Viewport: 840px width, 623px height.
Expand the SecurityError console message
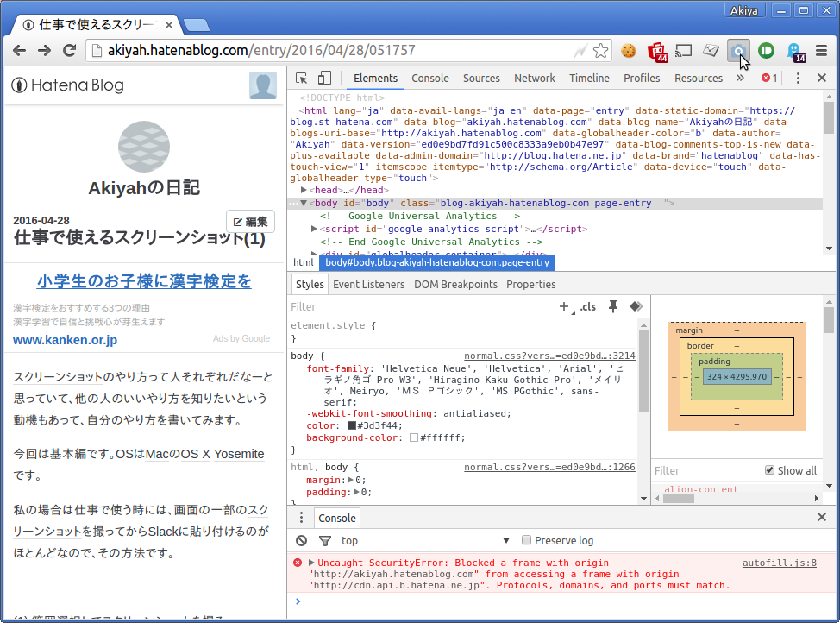(311, 563)
